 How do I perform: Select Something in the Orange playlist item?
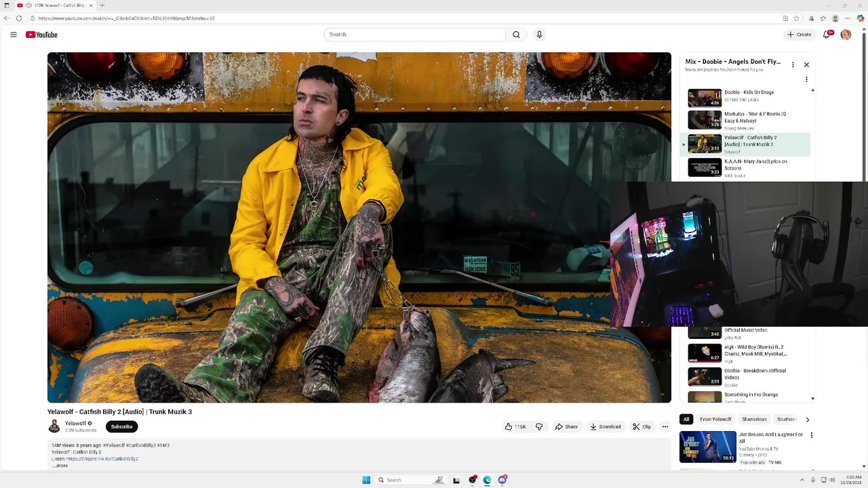pos(746,396)
